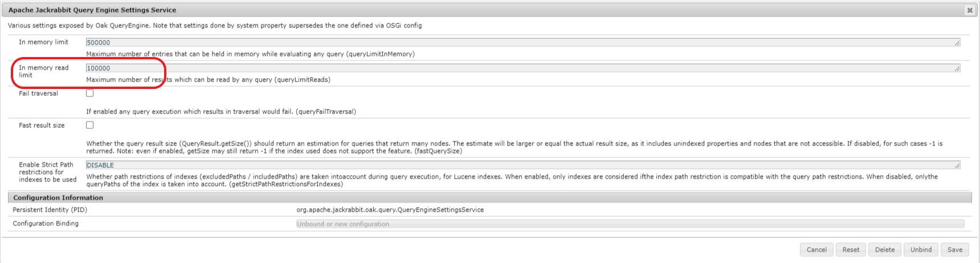Enable the Fail traversal checkbox
Viewport: 980px width, 263px height.
90,94
